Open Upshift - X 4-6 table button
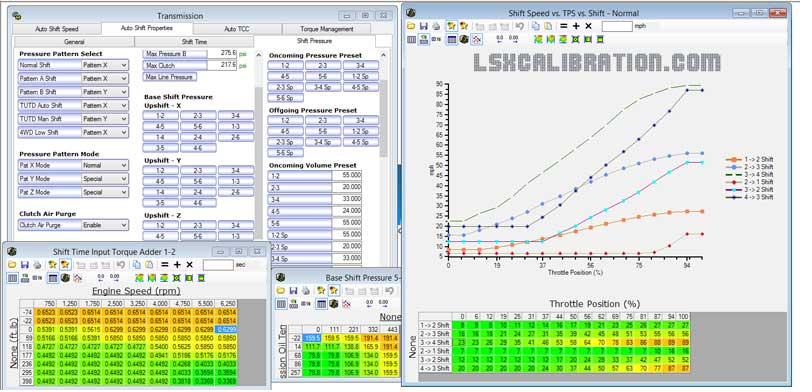 pos(198,148)
